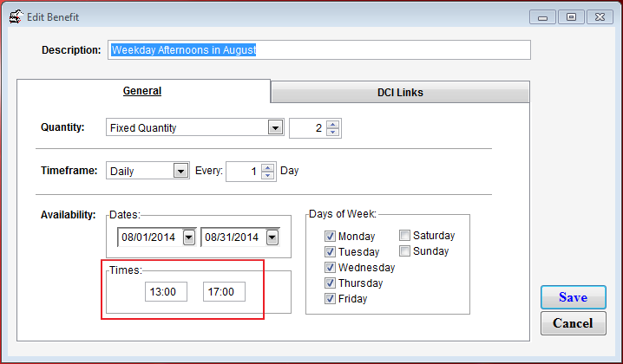The width and height of the screenshot is (623, 364).
Task: Click the Description text field
Action: (318, 49)
